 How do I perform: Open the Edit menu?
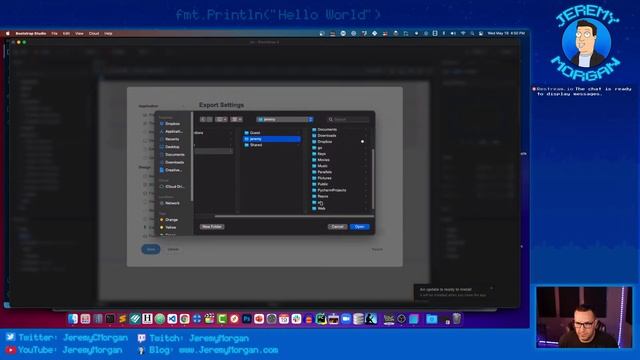pos(66,33)
